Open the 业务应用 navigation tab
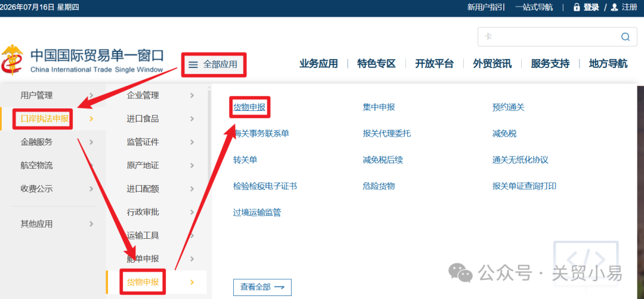Image resolution: width=644 pixels, height=299 pixels. [x=318, y=64]
